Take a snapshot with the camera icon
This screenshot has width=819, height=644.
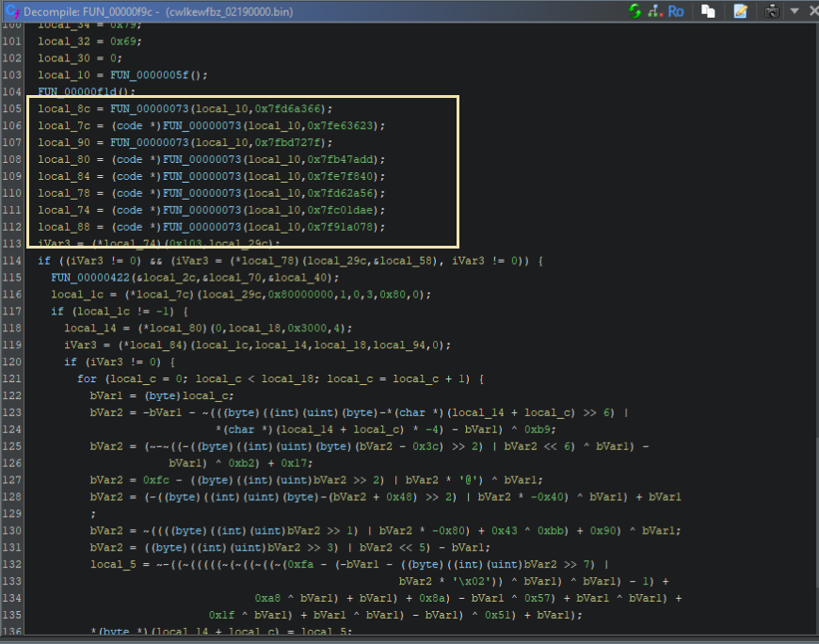pos(772,11)
